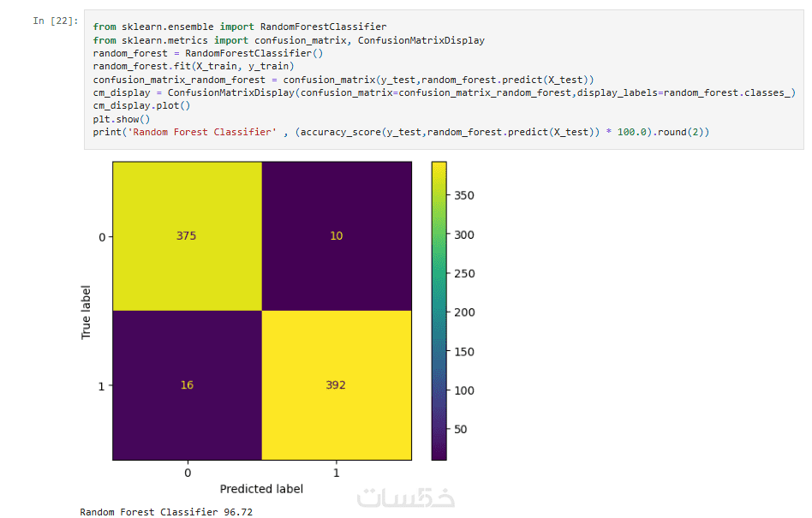This screenshot has height=518, width=812.
Task: Click the matrix cell showing 10
Action: pyautogui.click(x=337, y=236)
